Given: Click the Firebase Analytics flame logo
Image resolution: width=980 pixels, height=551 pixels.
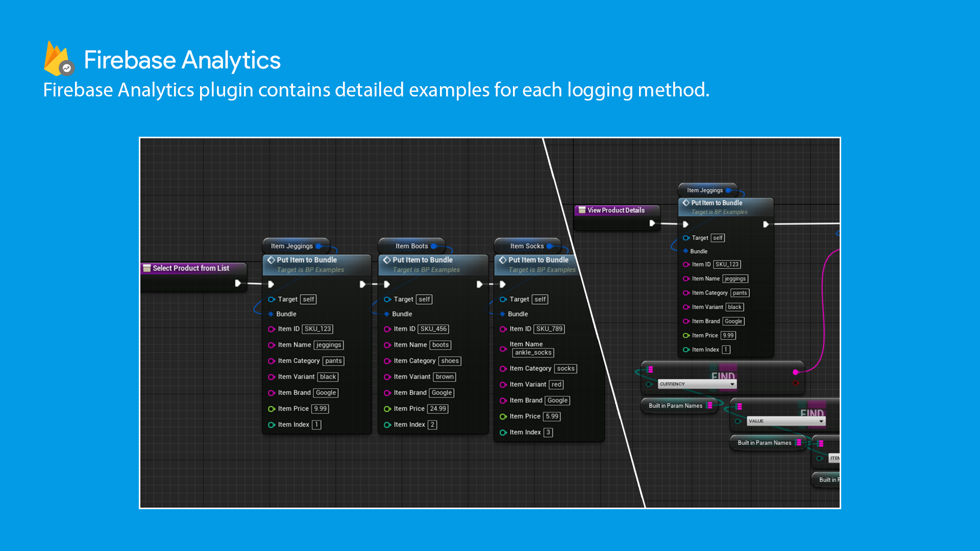Looking at the screenshot, I should 56,59.
